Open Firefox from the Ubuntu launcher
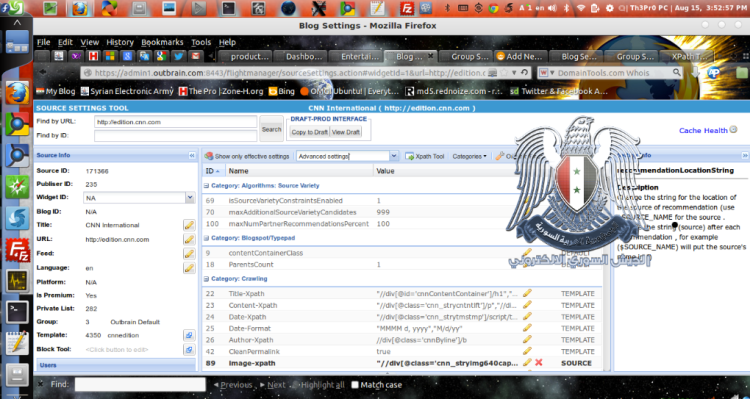 17,92
